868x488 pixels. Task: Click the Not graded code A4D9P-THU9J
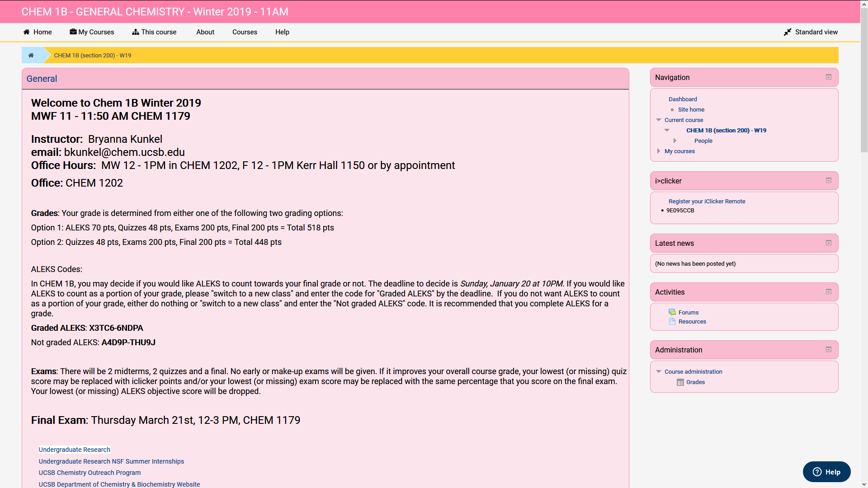coord(128,343)
